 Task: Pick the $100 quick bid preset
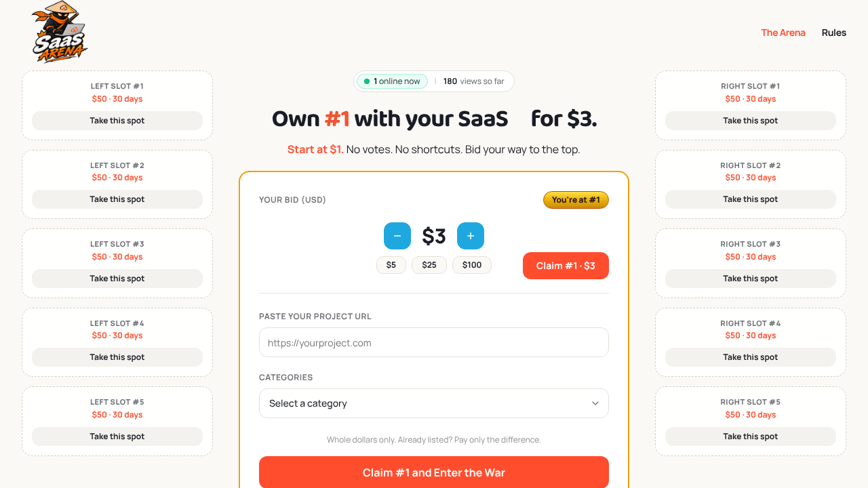pos(472,265)
